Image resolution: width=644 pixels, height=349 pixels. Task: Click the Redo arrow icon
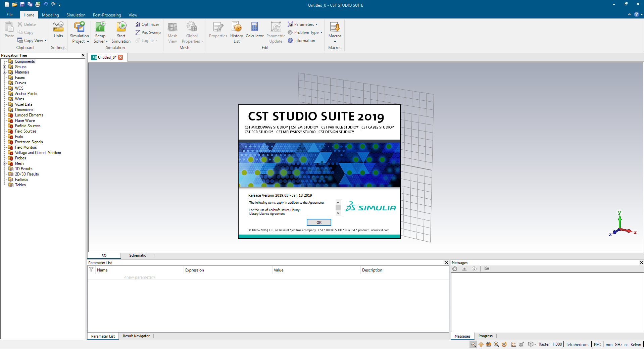pyautogui.click(x=53, y=4)
